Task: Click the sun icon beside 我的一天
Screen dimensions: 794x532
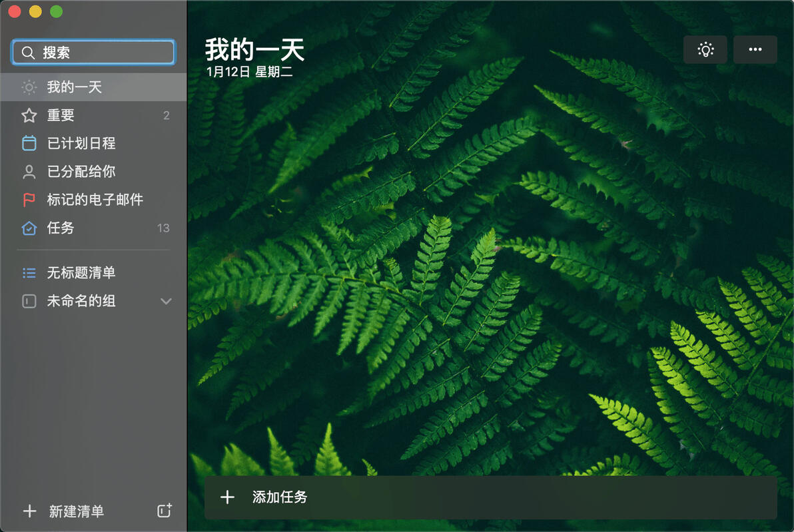Action: point(29,87)
